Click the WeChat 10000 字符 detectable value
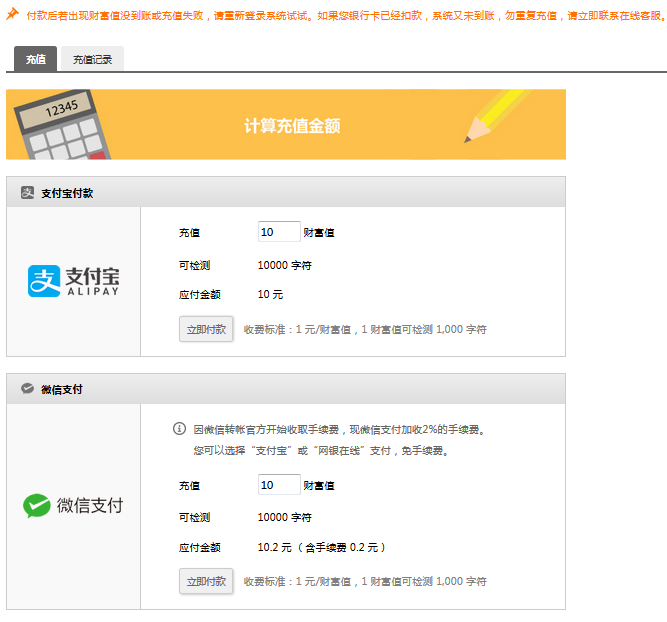 (285, 517)
